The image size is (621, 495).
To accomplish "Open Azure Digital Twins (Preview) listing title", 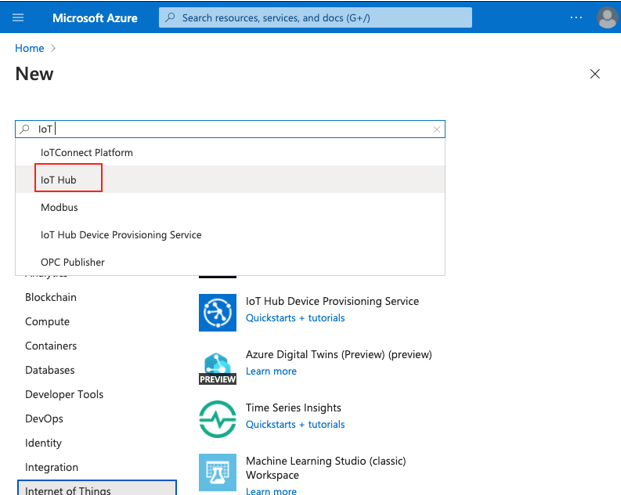I will click(339, 354).
